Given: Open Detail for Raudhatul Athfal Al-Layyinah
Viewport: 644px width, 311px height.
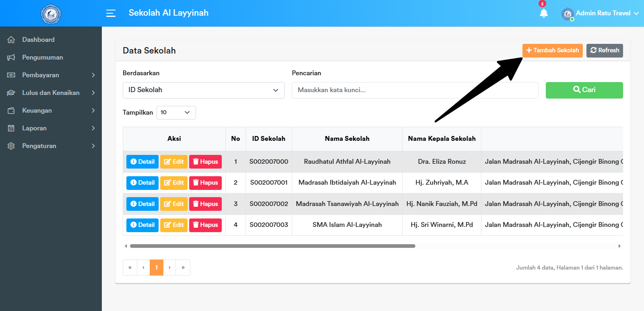Looking at the screenshot, I should pyautogui.click(x=142, y=162).
